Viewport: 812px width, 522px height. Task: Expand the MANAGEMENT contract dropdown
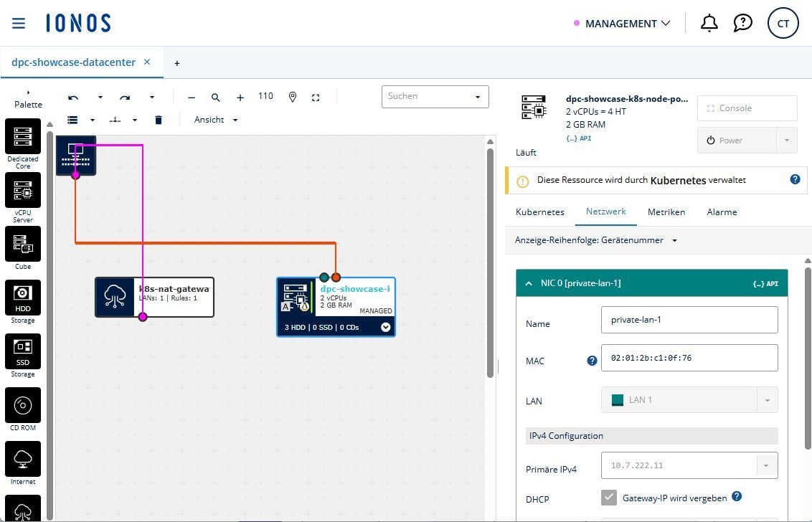pyautogui.click(x=623, y=24)
